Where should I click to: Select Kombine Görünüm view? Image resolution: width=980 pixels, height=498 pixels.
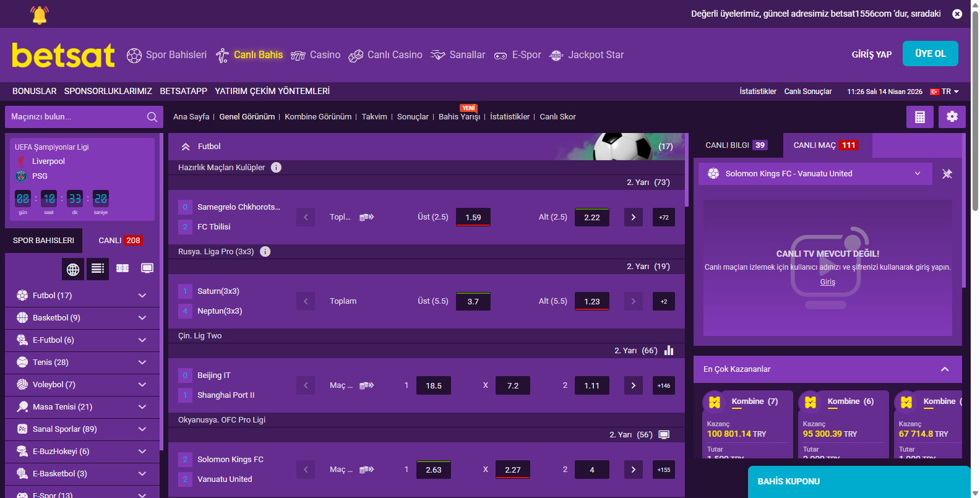(318, 117)
